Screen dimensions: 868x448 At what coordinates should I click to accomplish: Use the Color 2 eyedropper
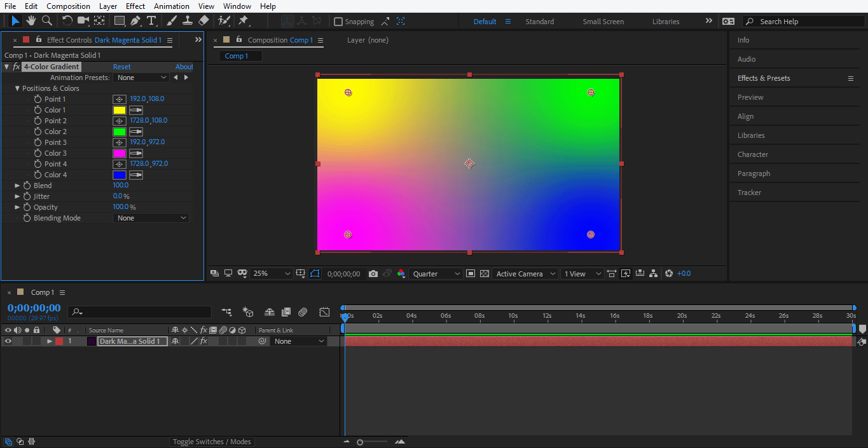135,132
